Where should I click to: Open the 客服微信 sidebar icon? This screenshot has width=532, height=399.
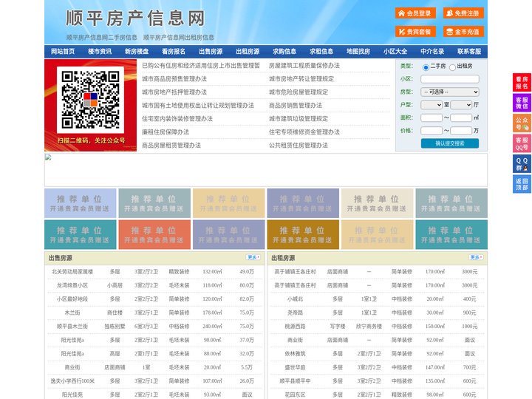click(x=522, y=103)
